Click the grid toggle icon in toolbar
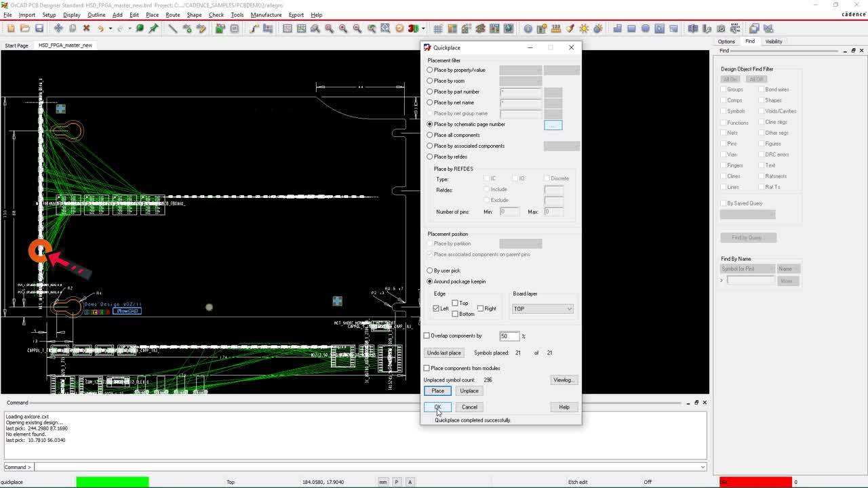The width and height of the screenshot is (868, 488). click(438, 28)
